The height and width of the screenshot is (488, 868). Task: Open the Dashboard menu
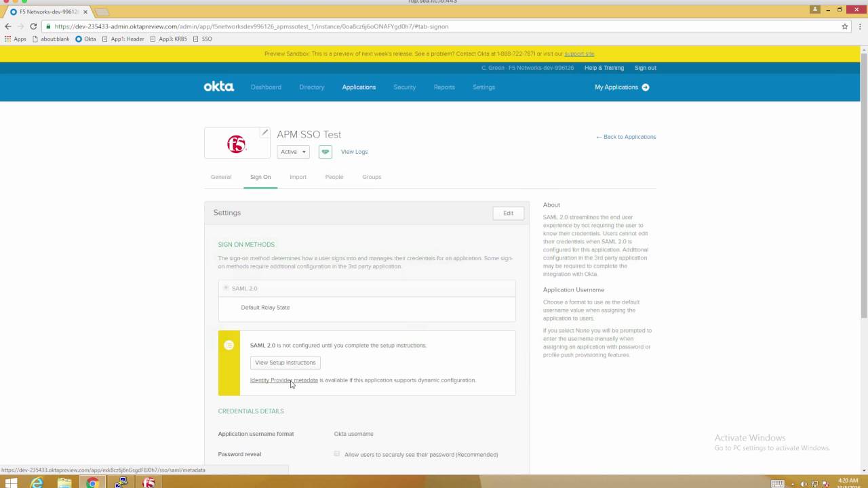[x=266, y=87]
